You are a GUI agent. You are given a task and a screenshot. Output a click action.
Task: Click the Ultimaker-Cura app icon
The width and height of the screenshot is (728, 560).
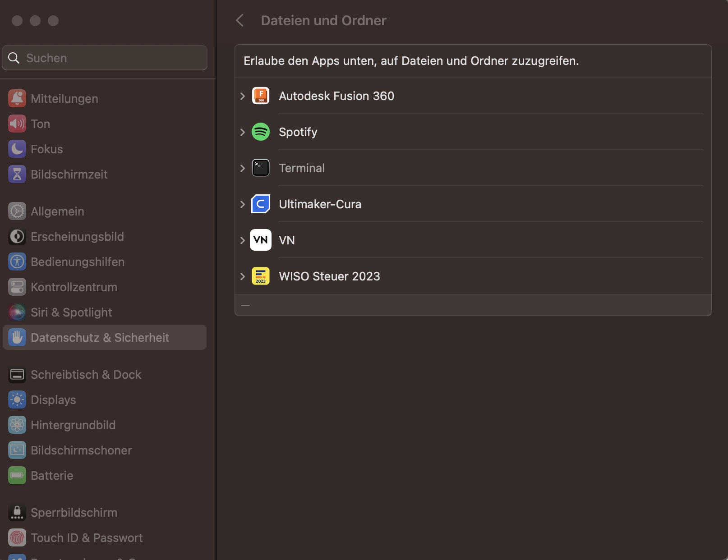[x=261, y=204]
